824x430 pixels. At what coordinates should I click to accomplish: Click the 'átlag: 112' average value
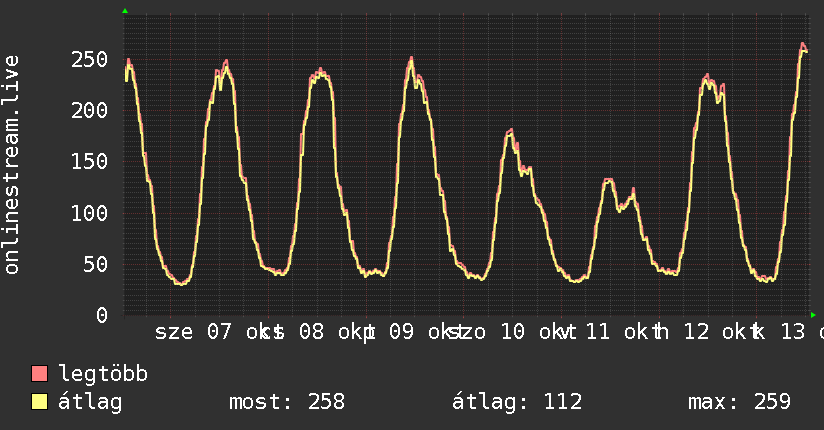click(517, 402)
